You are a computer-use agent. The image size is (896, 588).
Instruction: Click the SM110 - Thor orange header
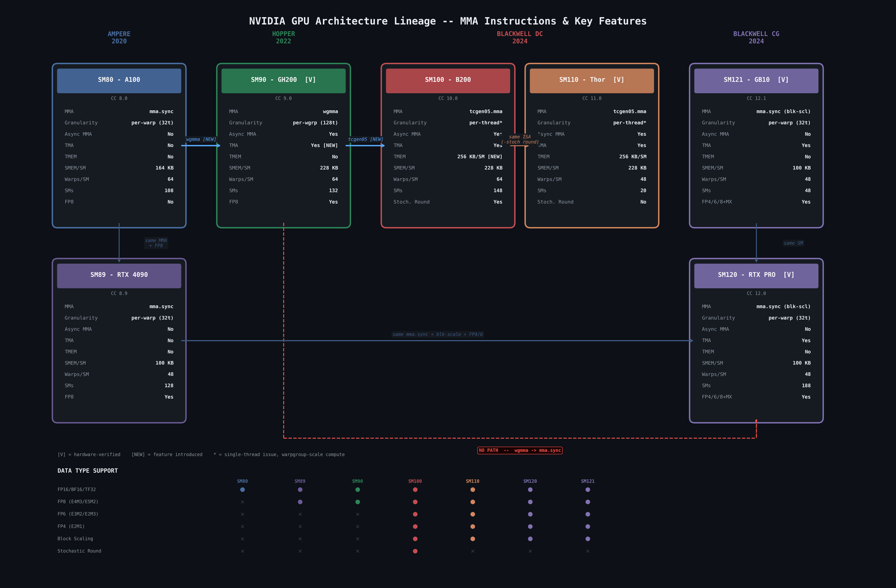pos(591,80)
